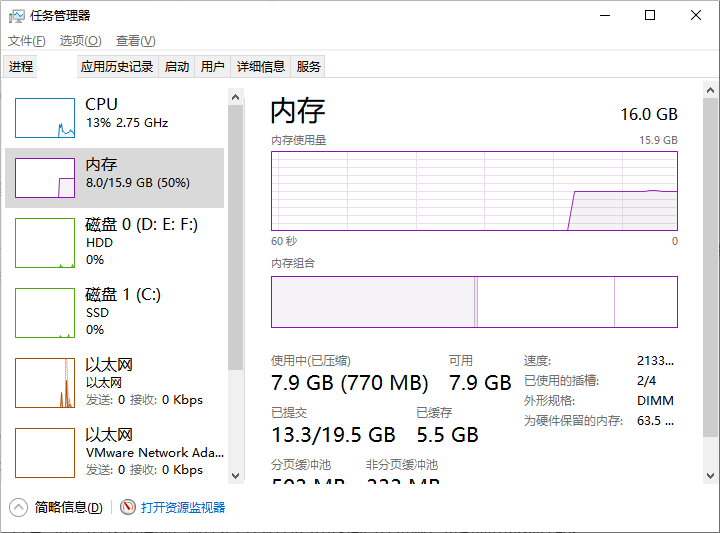Screen dimensions: 720x533
Task: Switch to the 启动 tab
Action: (x=177, y=67)
